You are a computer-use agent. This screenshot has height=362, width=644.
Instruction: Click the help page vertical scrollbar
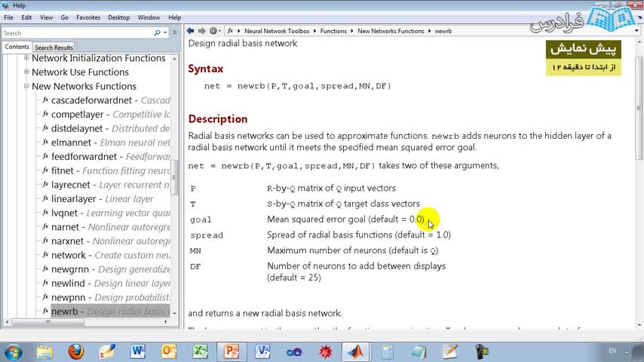click(x=639, y=109)
